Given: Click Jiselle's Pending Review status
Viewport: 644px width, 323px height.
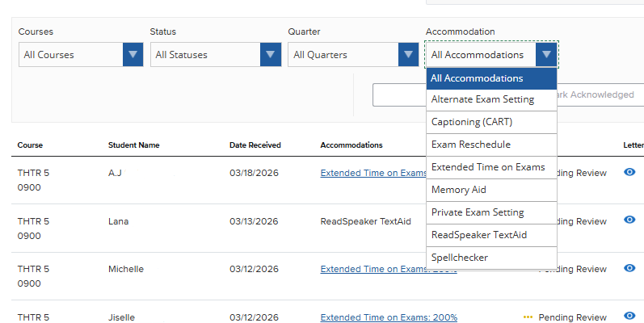Looking at the screenshot, I should (x=573, y=317).
